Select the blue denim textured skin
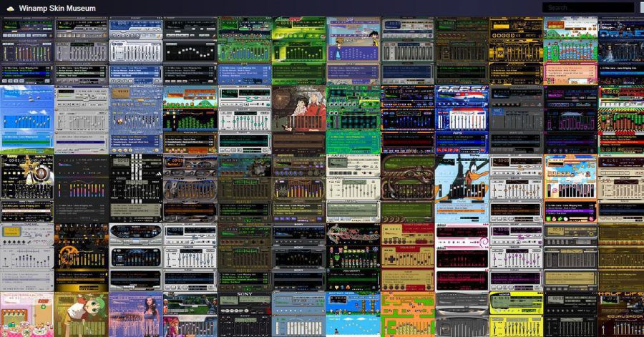The height and width of the screenshot is (337, 644). point(136,119)
